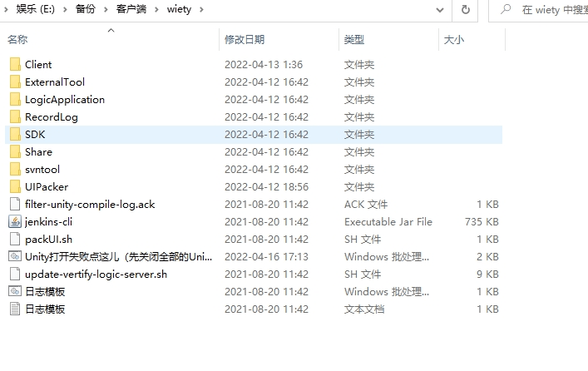Click the svntool folder icon

(15, 169)
